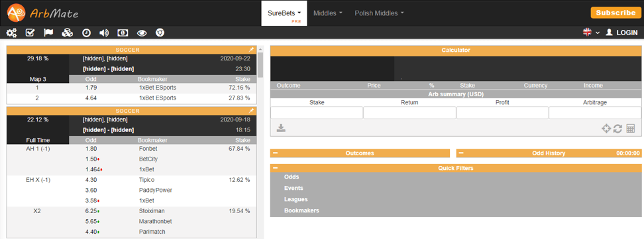Open the Leagues quick filter
This screenshot has height=239, width=644.
pos(296,199)
